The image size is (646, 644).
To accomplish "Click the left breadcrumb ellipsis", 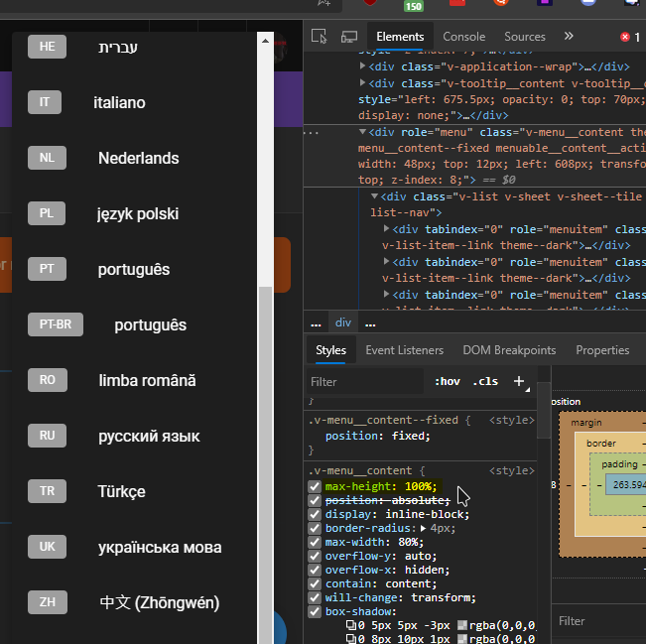I will (316, 323).
